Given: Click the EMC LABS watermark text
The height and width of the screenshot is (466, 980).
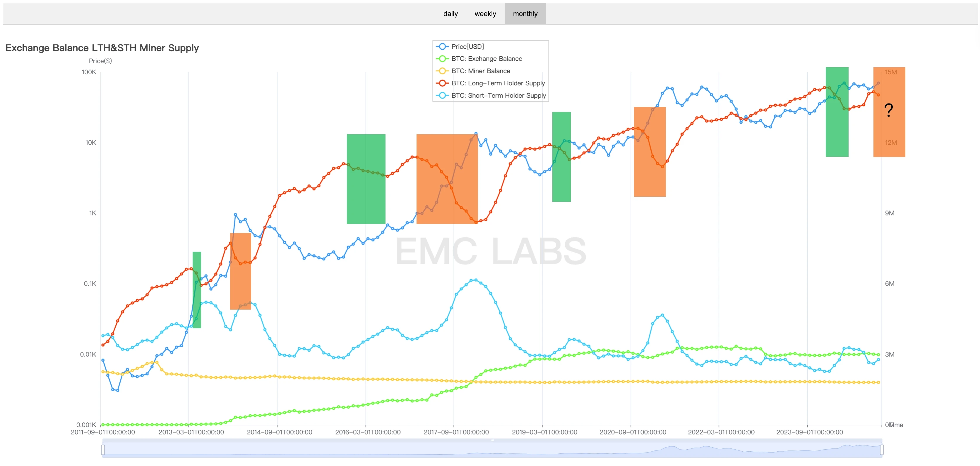Looking at the screenshot, I should pos(491,251).
